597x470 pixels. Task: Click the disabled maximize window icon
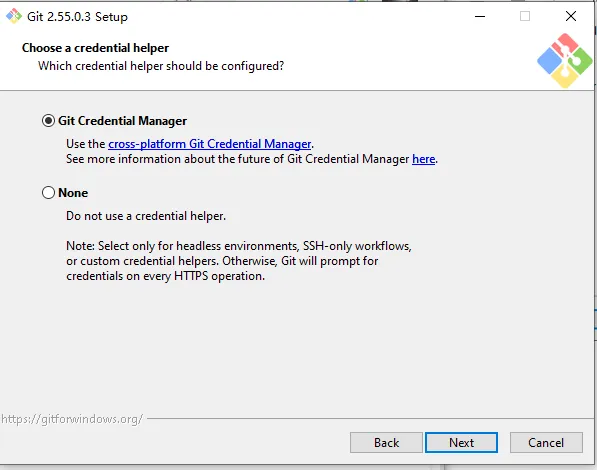coord(525,16)
